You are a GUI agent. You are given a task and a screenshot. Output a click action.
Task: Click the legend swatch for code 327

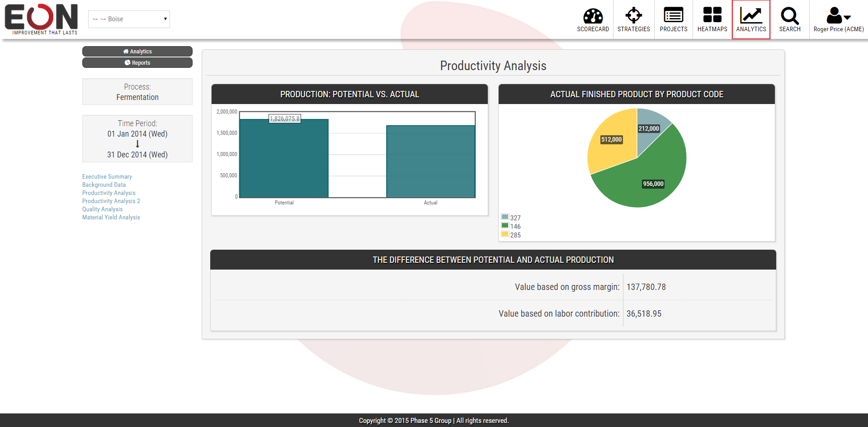coord(505,217)
